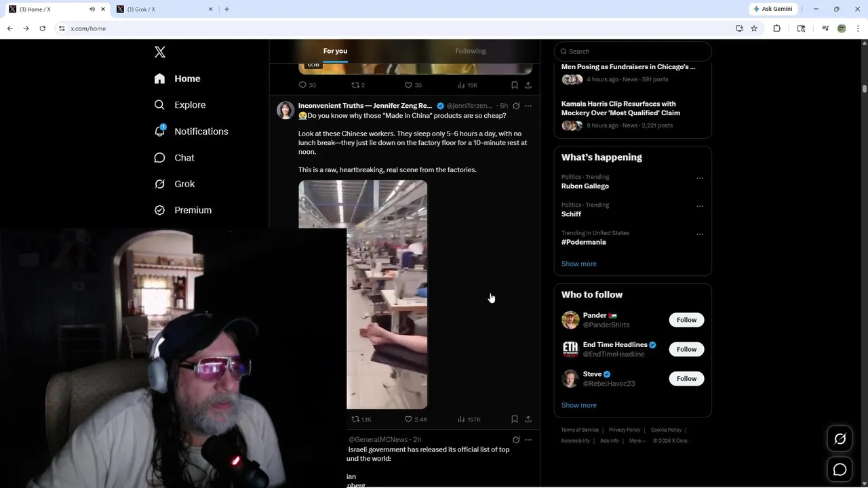Mute audio on the Home / X tab

[92, 9]
